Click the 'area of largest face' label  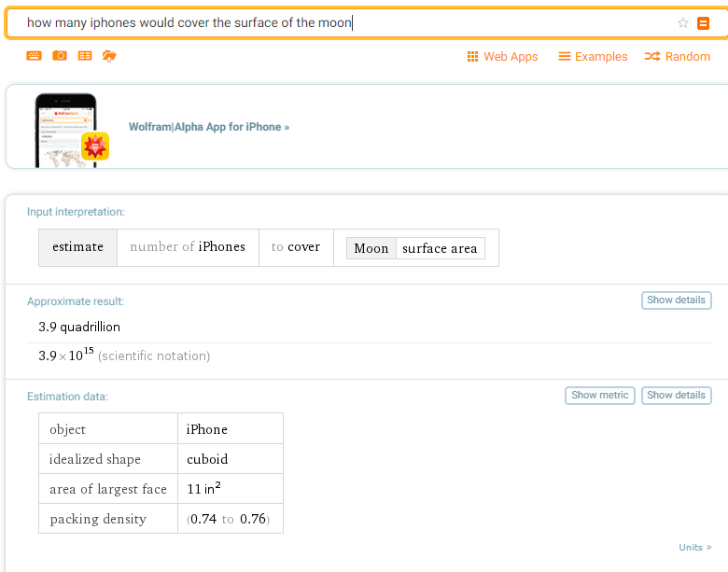(x=107, y=489)
